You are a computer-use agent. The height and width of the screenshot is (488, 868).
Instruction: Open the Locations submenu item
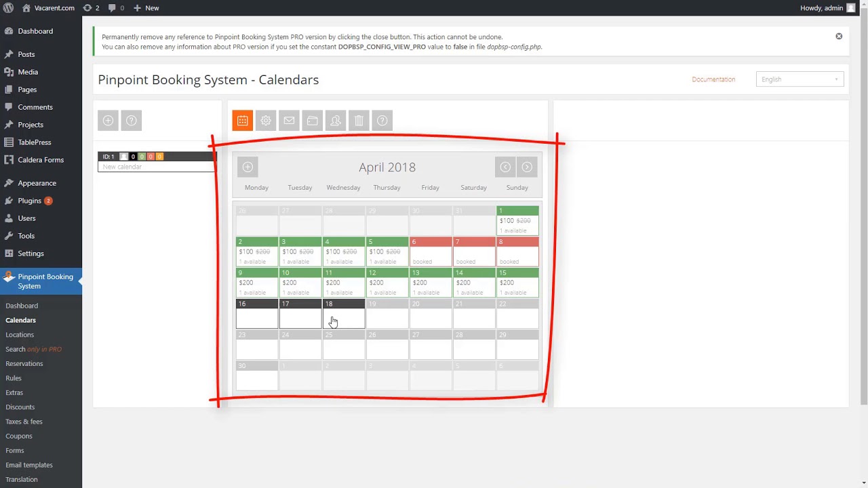pos(20,335)
